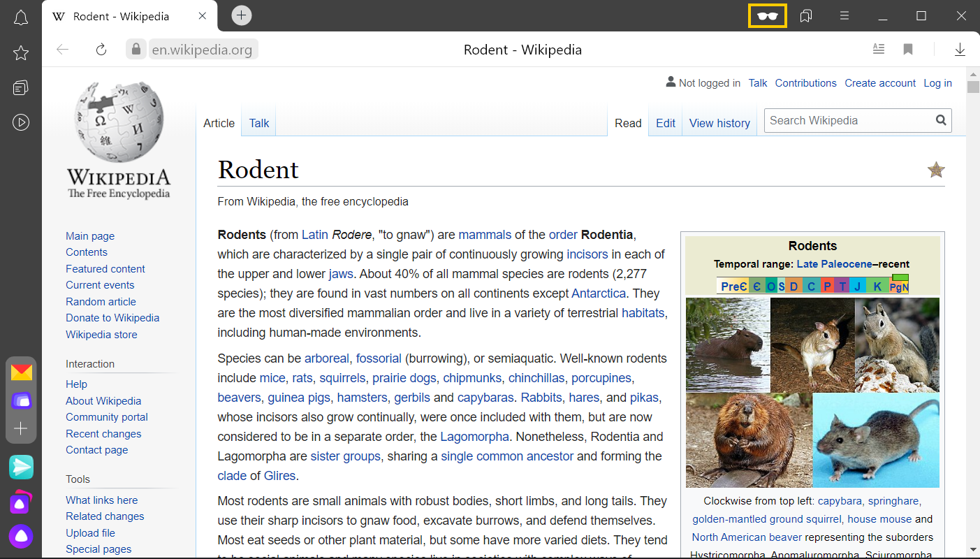Select the Rodent - Wikipedia browser tab

pyautogui.click(x=130, y=16)
